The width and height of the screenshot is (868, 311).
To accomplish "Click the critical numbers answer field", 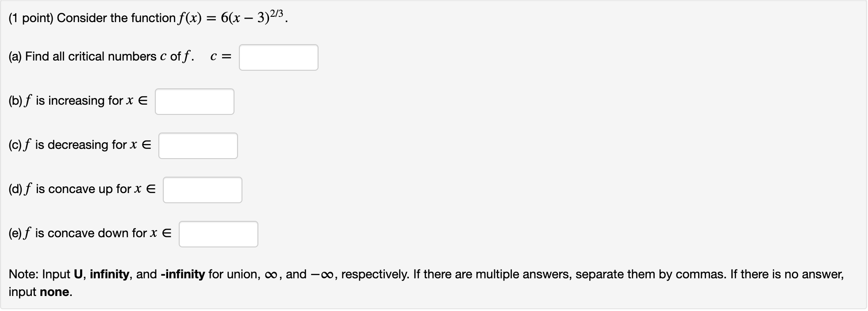I will click(x=278, y=57).
